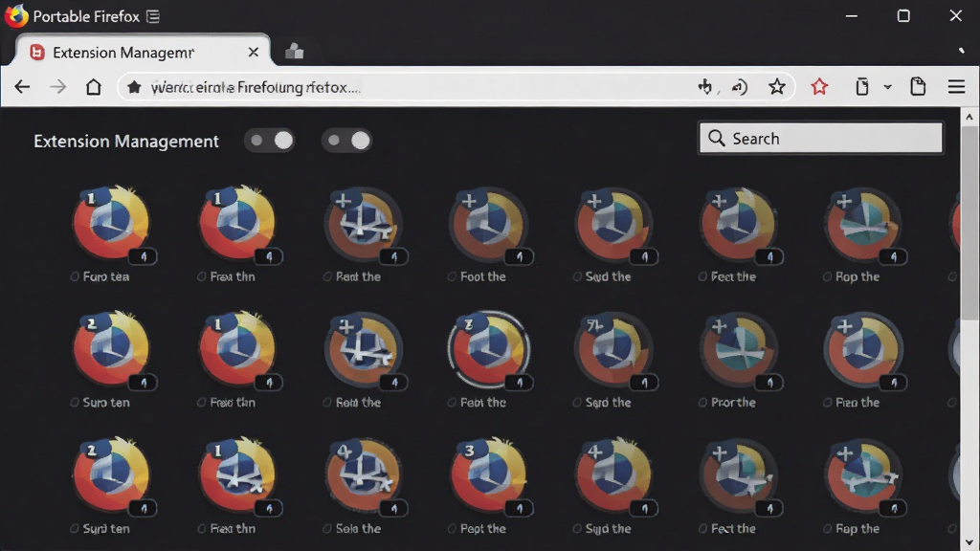Screen dimensions: 980x551
Task: Select the radio button for 'Prorthe'
Action: click(x=702, y=403)
